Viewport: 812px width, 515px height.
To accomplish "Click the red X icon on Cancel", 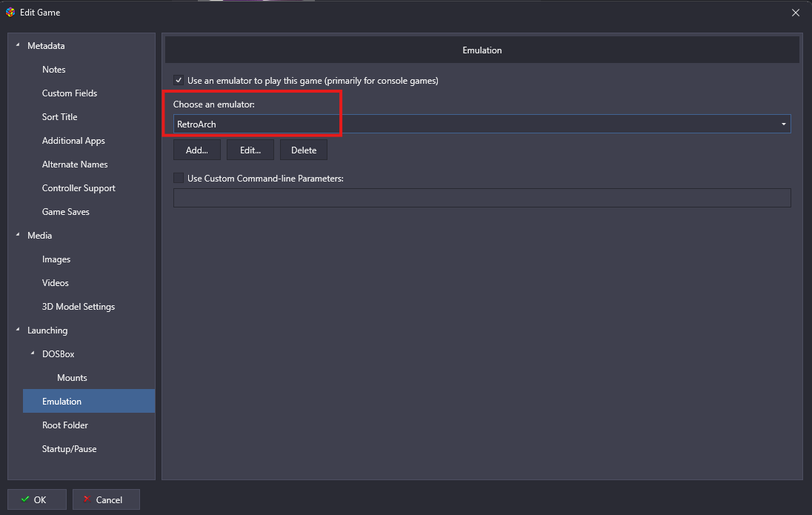I will click(87, 499).
